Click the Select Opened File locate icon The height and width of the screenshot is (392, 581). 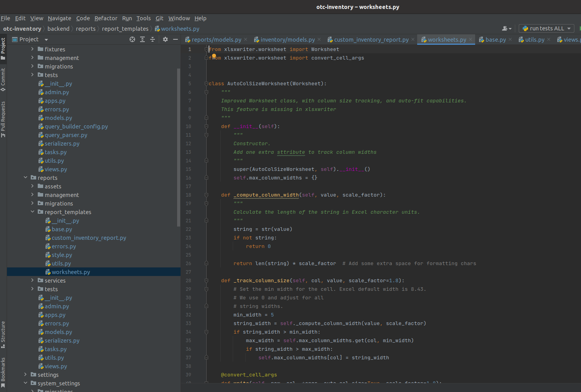[132, 39]
